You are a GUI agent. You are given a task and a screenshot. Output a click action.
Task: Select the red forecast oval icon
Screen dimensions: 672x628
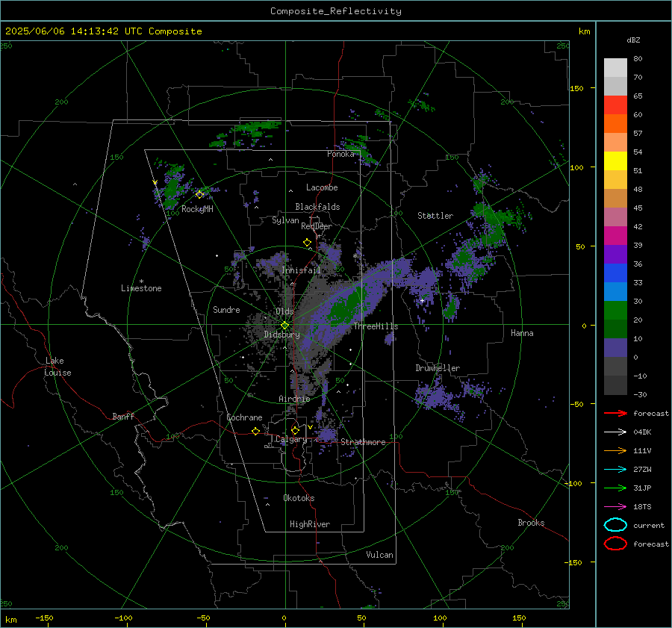[615, 544]
